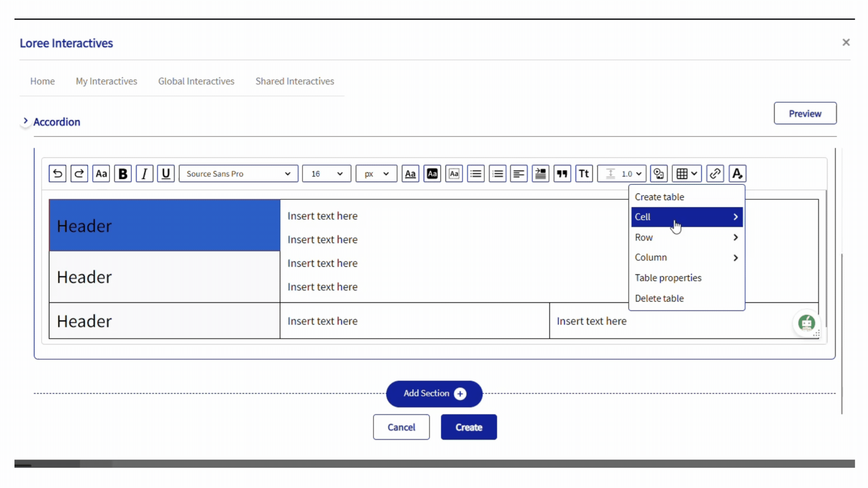Apply blockquote formatting
The height and width of the screenshot is (488, 868).
point(562,174)
